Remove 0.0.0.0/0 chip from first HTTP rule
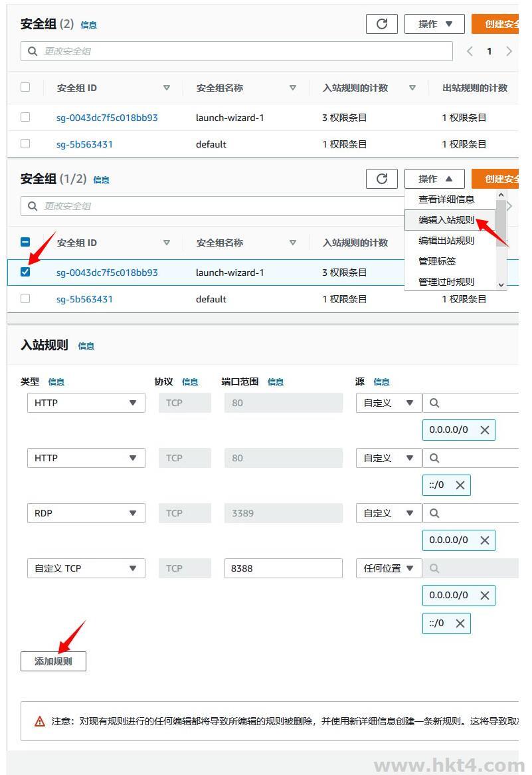532x775 pixels. (485, 430)
